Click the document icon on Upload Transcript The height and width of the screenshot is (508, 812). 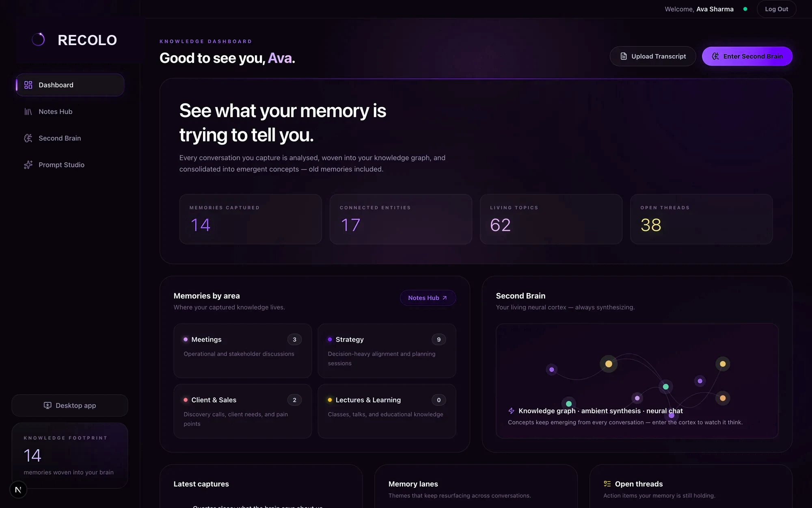(x=624, y=56)
